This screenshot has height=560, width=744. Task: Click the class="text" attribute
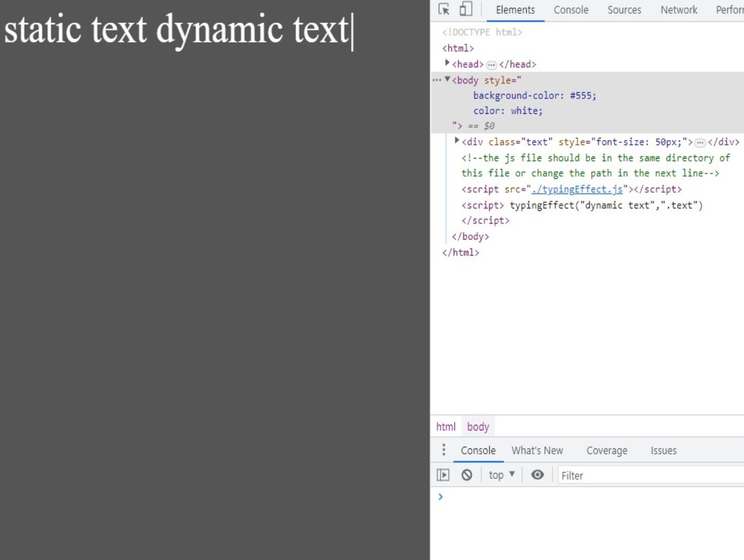coord(521,142)
